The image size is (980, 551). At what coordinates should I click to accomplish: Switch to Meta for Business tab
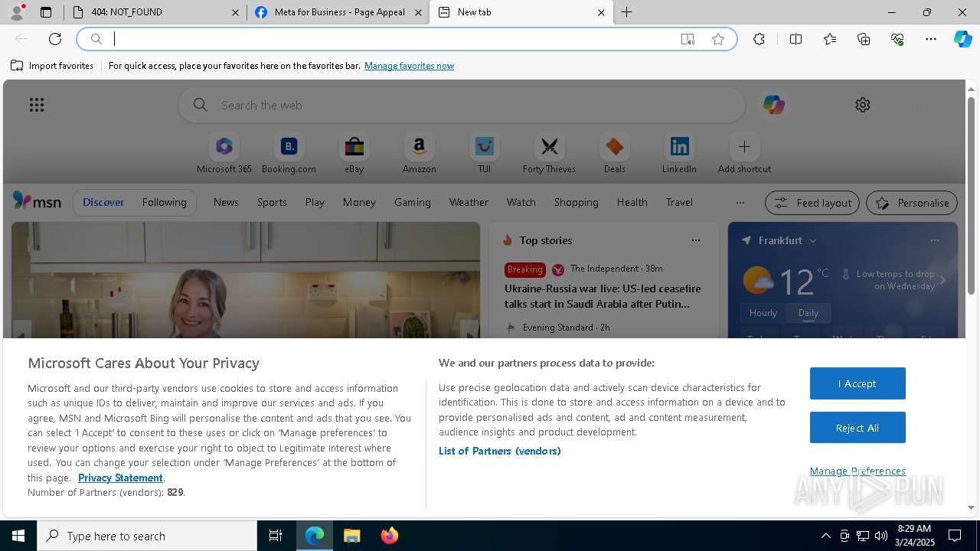[x=338, y=12]
